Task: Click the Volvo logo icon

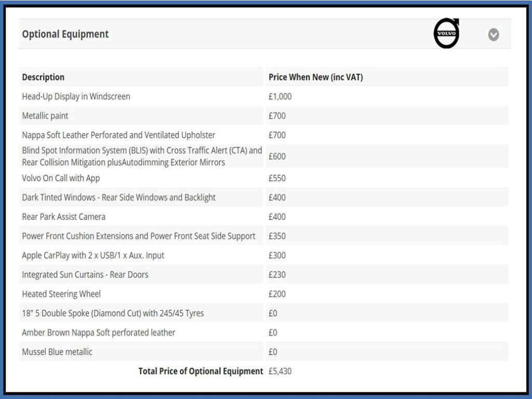Action: pyautogui.click(x=446, y=34)
